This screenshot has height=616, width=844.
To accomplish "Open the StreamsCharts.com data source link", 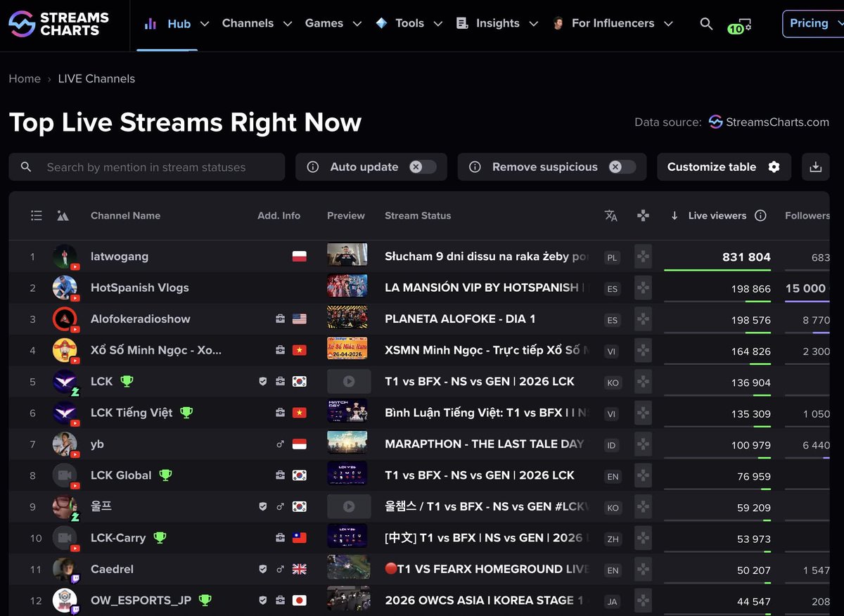I will click(768, 122).
